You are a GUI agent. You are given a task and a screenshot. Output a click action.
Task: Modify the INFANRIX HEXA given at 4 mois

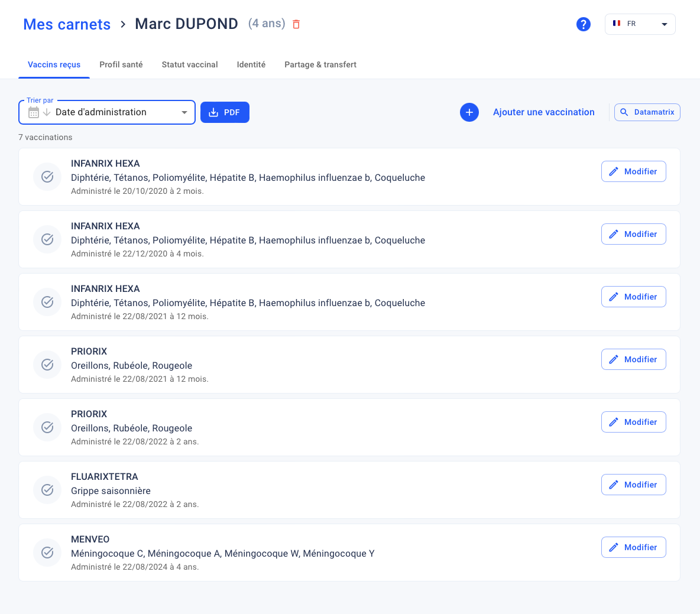[633, 234]
